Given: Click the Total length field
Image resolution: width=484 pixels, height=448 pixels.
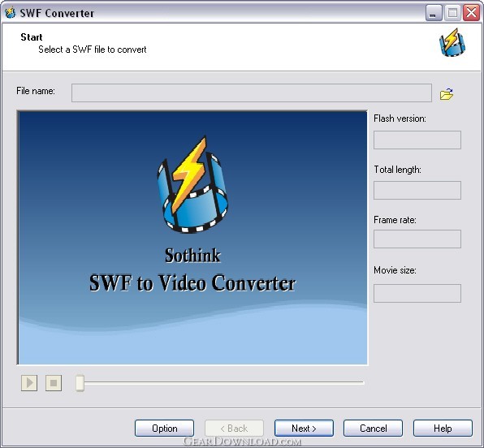Looking at the screenshot, I should (417, 190).
